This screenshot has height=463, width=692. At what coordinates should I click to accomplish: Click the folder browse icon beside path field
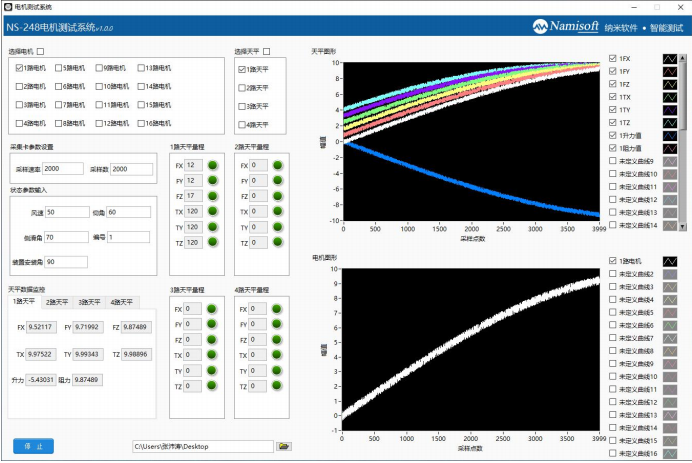(x=284, y=446)
